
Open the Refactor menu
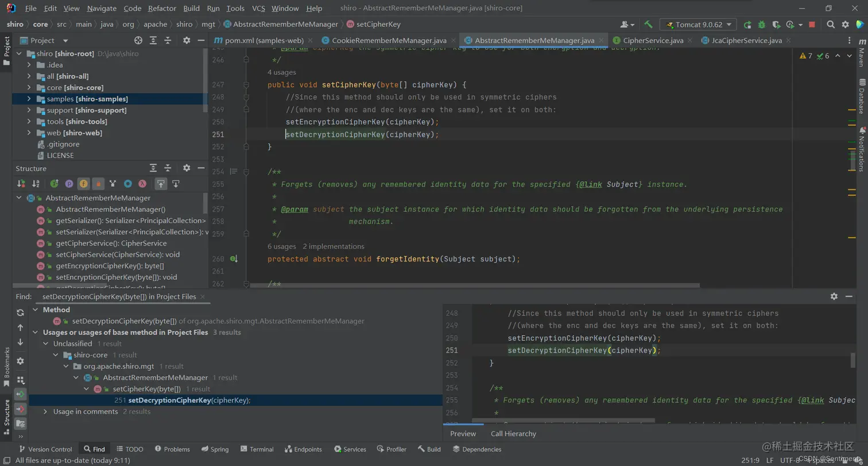click(x=162, y=9)
